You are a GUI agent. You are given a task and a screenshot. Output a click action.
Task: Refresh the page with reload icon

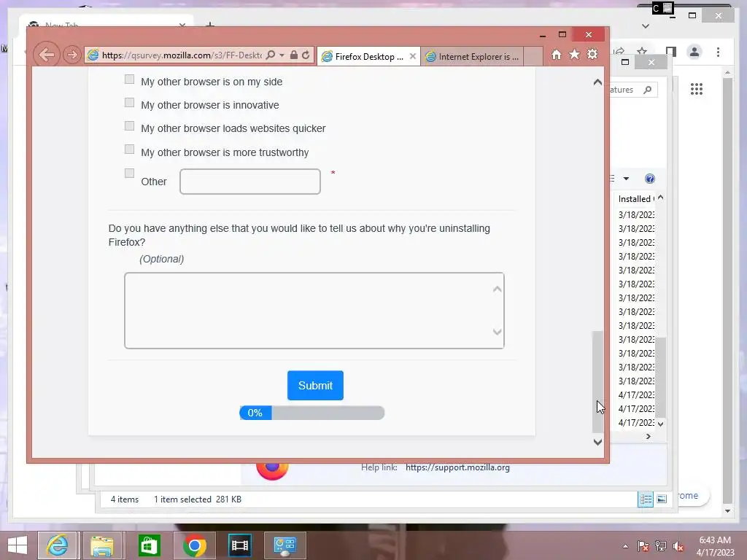tap(306, 55)
